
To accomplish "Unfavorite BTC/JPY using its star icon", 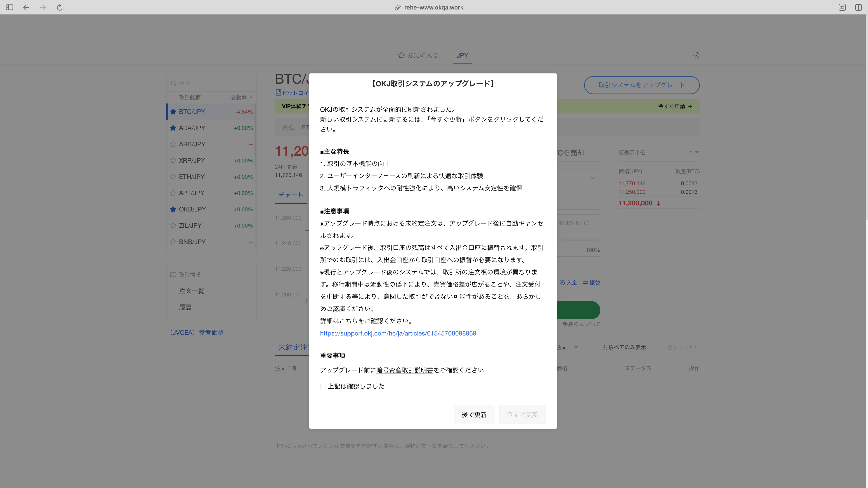I will click(173, 111).
